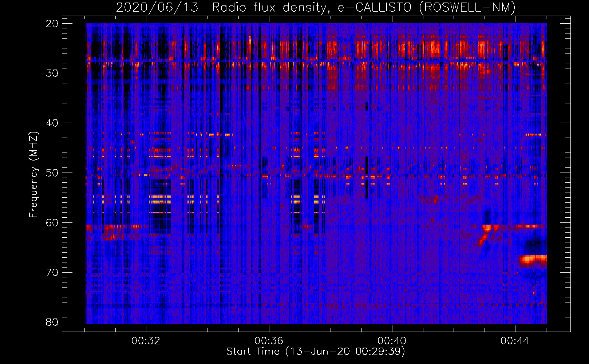This screenshot has width=589, height=364.
Task: Select the 'e-CALLISTO (ROSWELL-NM)' station label
Action: 427,8
